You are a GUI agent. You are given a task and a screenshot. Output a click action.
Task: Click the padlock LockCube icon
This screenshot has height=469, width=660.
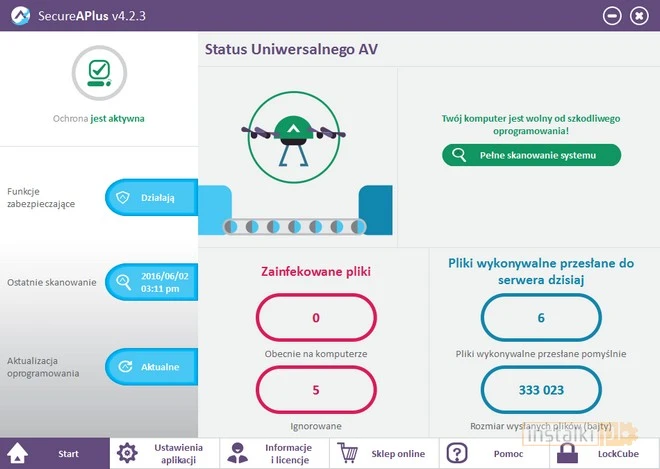point(565,453)
